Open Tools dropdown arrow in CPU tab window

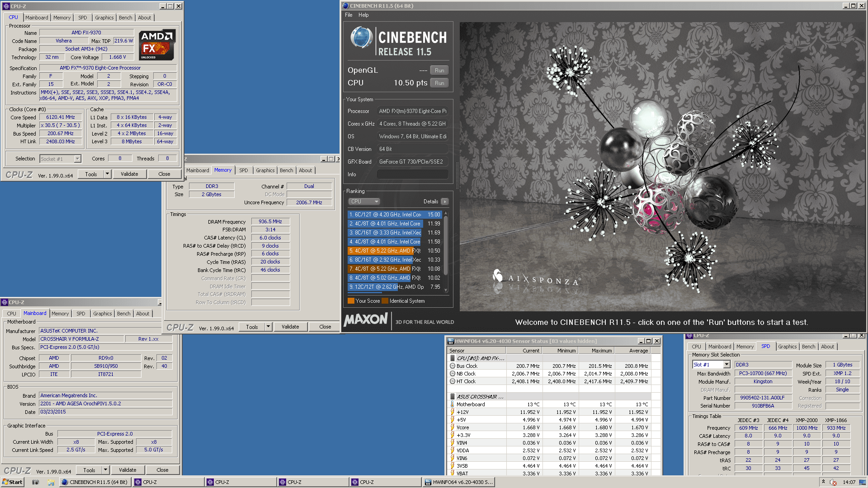pos(107,174)
